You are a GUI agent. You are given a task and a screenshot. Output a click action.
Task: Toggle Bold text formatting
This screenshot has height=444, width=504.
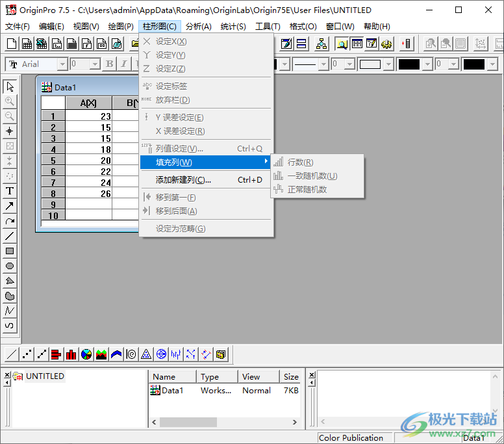tap(109, 64)
